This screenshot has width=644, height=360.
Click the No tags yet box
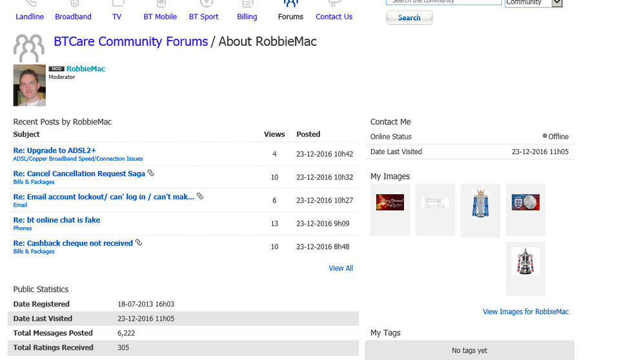[x=469, y=350]
